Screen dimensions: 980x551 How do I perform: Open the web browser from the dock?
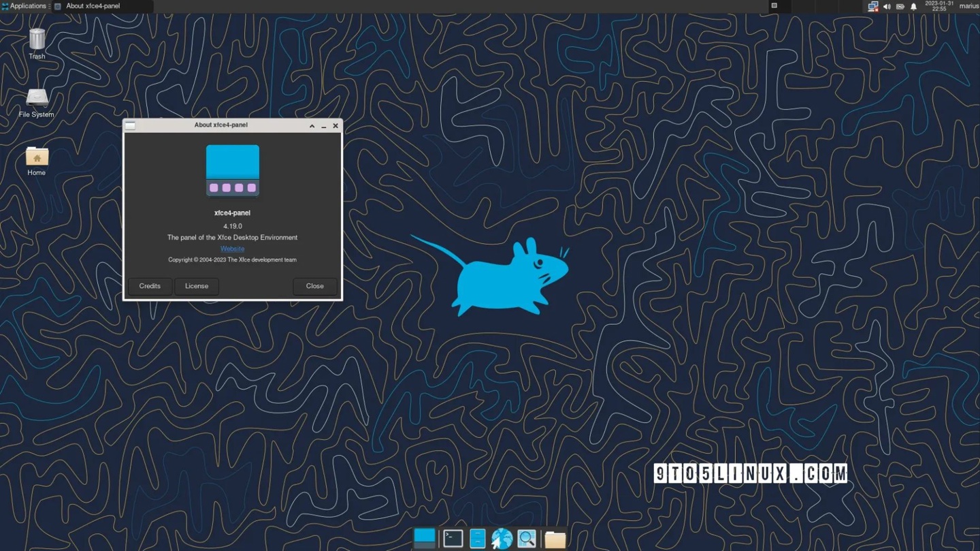tap(502, 538)
